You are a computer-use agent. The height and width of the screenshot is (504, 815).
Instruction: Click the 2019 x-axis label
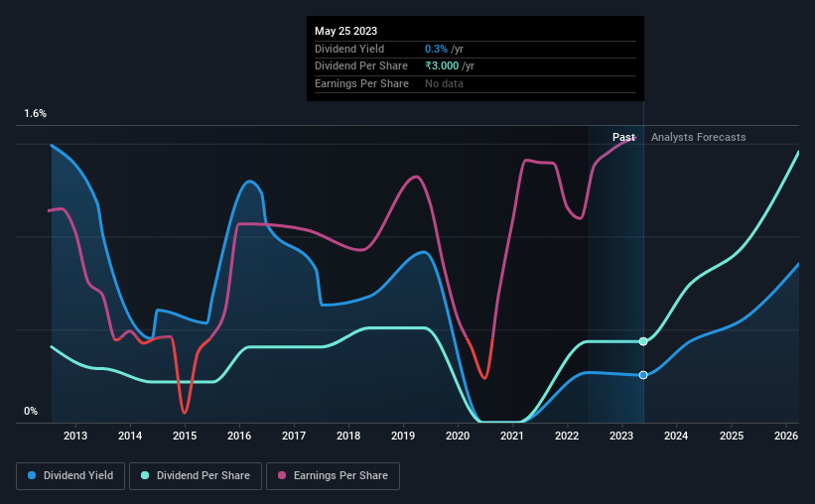coord(403,436)
